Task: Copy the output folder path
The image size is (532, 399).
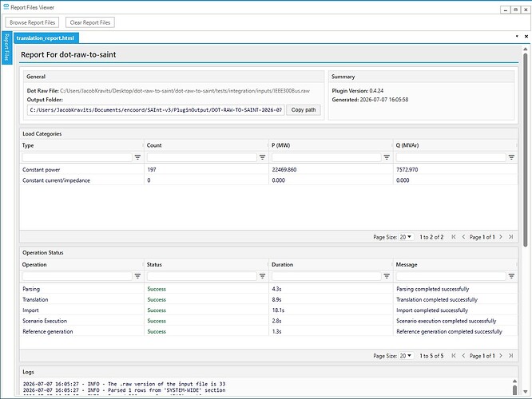Action: 304,110
